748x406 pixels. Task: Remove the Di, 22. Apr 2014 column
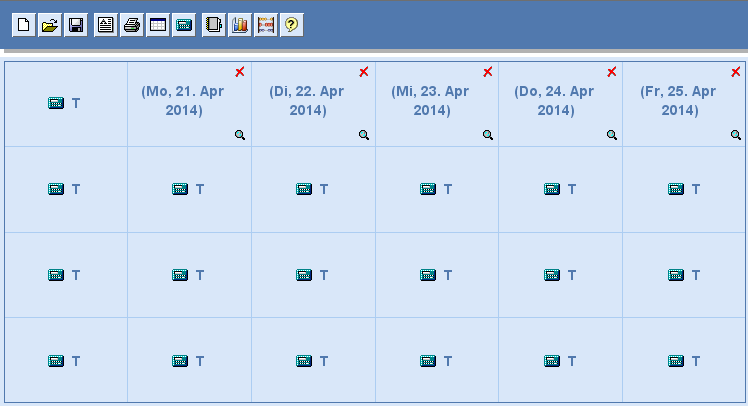coord(364,72)
